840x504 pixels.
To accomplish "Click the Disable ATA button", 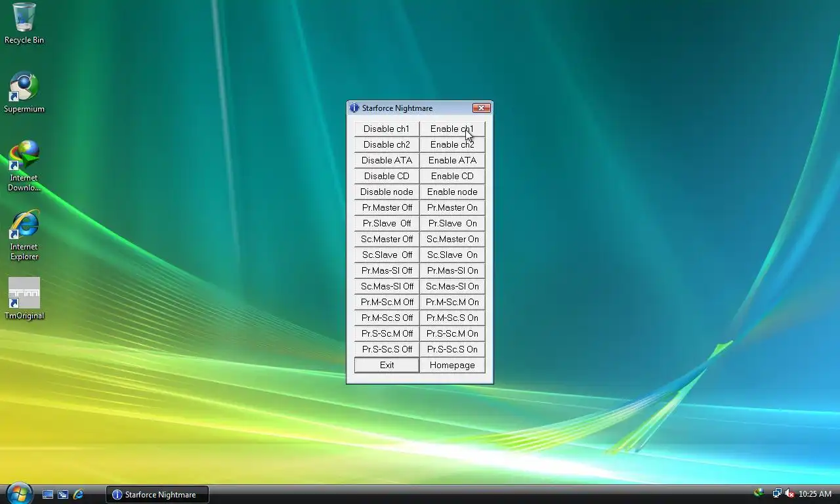I will pyautogui.click(x=387, y=160).
